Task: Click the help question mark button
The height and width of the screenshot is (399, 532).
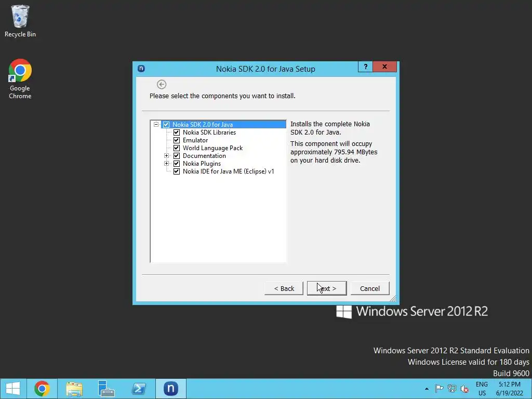Action: (365, 66)
